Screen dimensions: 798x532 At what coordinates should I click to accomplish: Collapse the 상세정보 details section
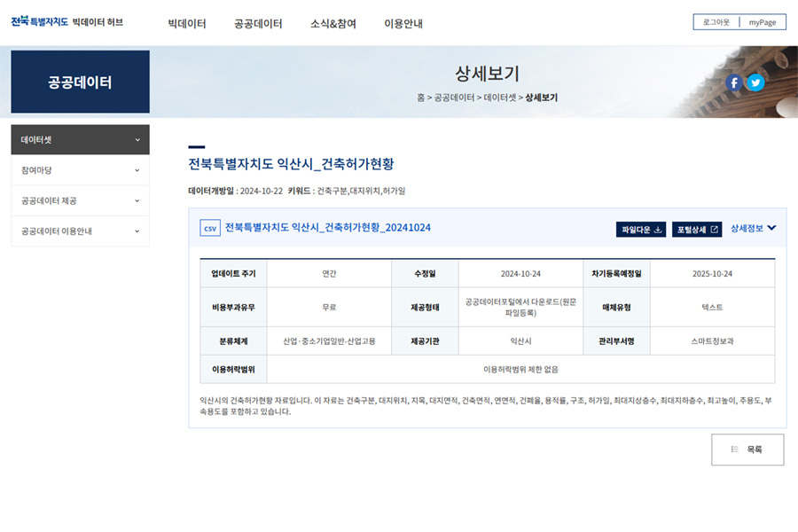click(x=753, y=229)
